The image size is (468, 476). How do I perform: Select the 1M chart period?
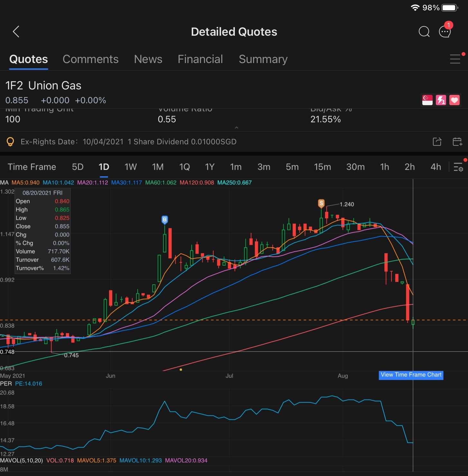158,167
